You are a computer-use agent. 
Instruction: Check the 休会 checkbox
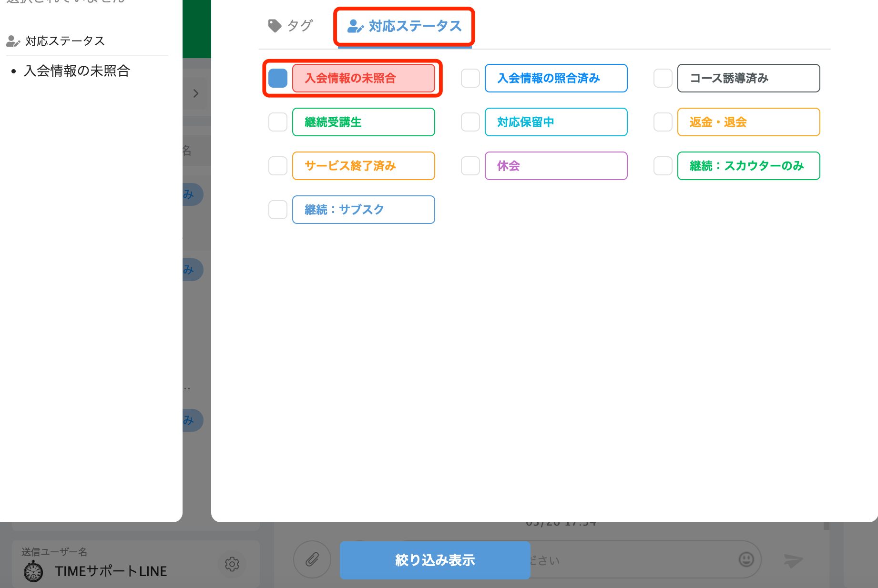470,166
